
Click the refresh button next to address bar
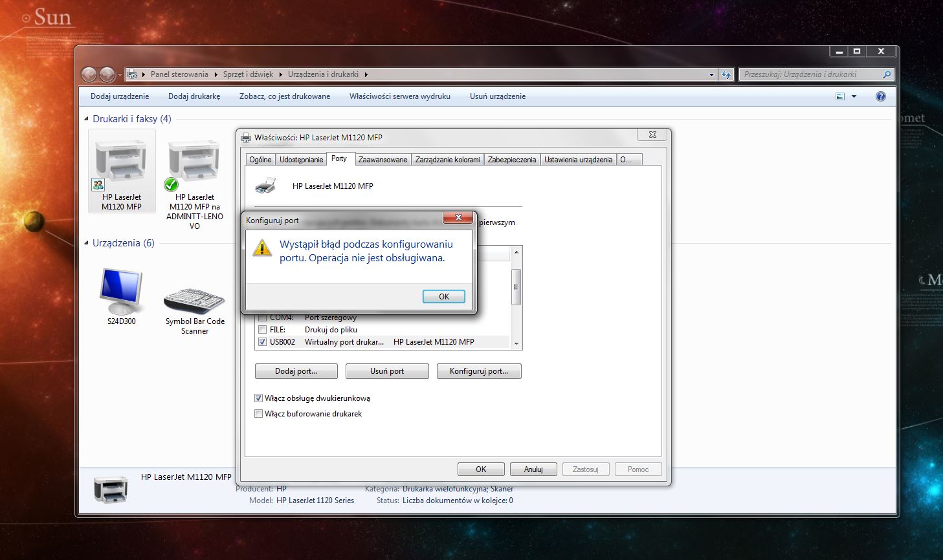tap(727, 74)
